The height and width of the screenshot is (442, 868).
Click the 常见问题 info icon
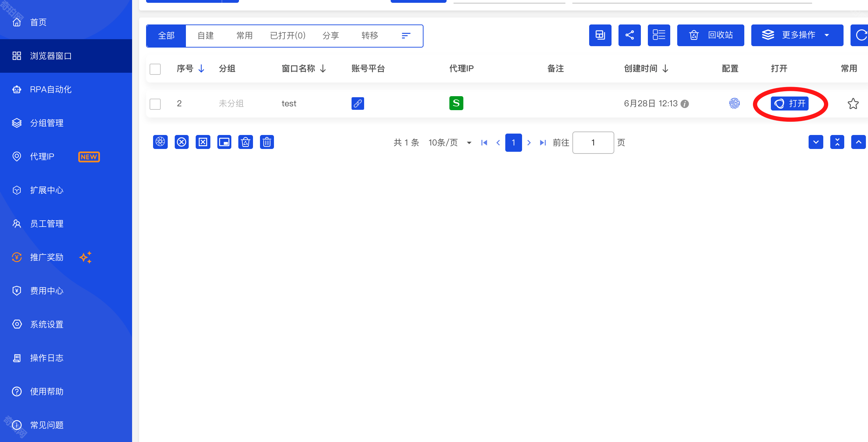(17, 425)
